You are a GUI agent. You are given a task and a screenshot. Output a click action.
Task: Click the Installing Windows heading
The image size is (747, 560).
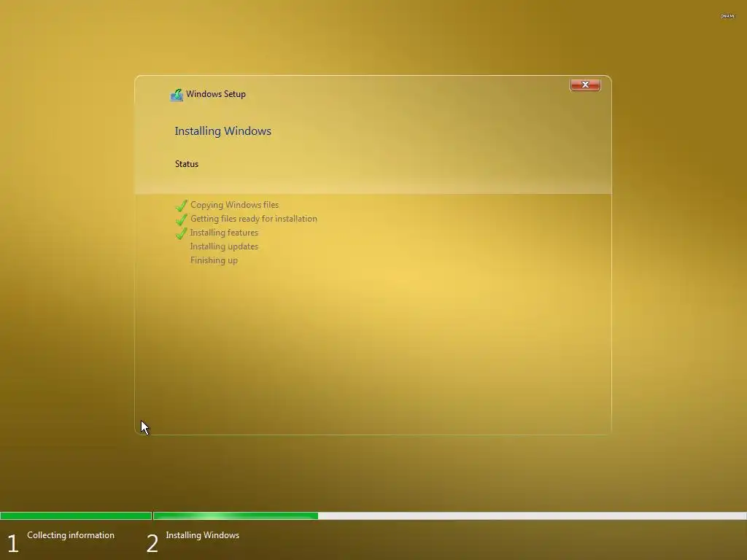point(222,131)
